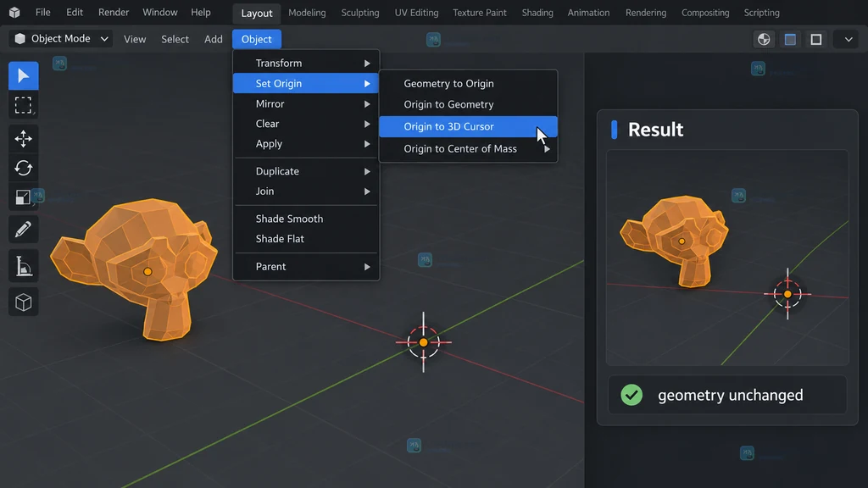
Task: Open the Window menu
Action: 160,12
